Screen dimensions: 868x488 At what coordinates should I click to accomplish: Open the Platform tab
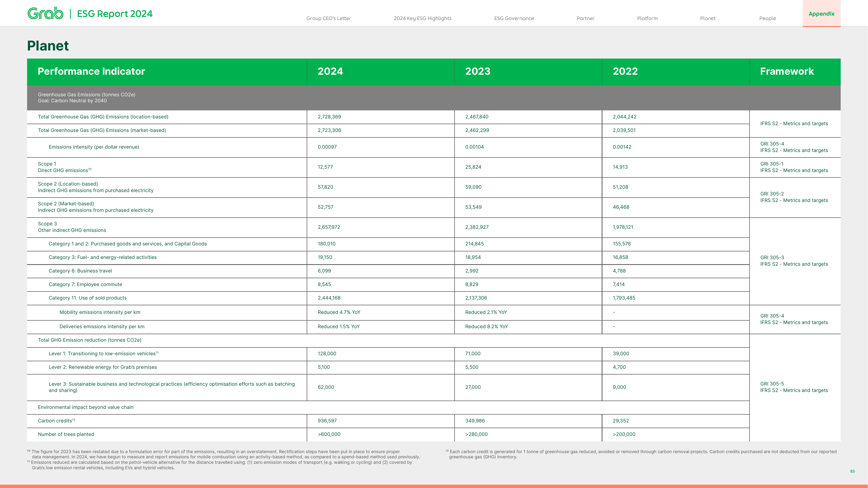[647, 18]
